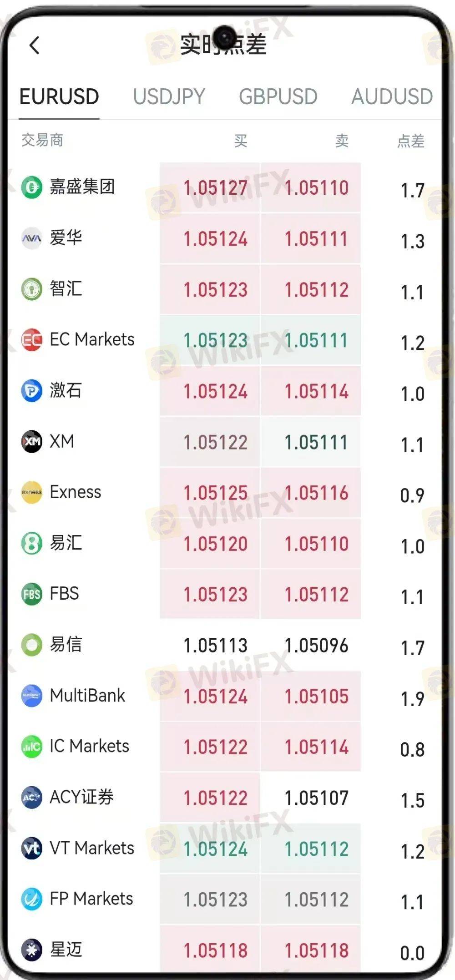Tap the 星迈 dark logo icon
455x980 pixels.
tap(32, 950)
